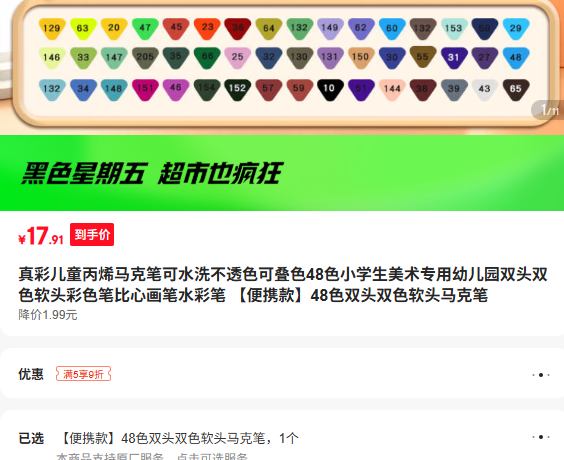Click the 满5享9折 coupon tag
564x460 pixels.
(83, 374)
